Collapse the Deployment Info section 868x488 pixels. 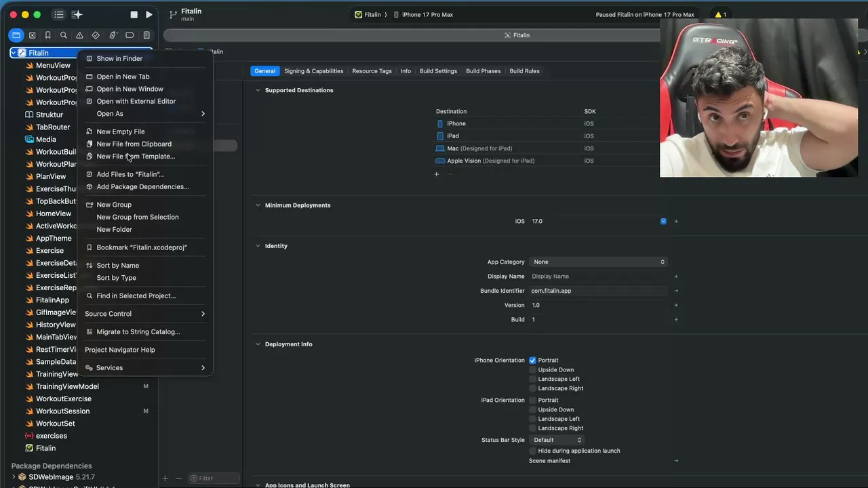point(258,344)
